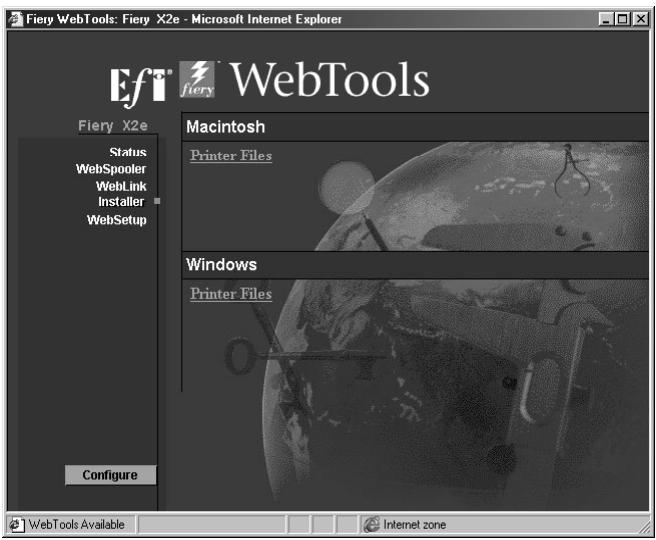Click the WebTools banner title
The image size is (656, 540).
tap(330, 79)
